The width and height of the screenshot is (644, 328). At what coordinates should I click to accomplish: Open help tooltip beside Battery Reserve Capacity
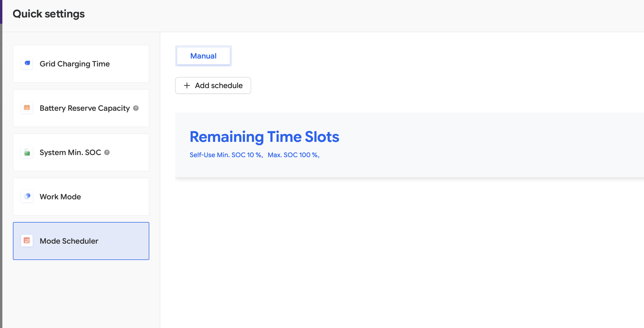(136, 108)
